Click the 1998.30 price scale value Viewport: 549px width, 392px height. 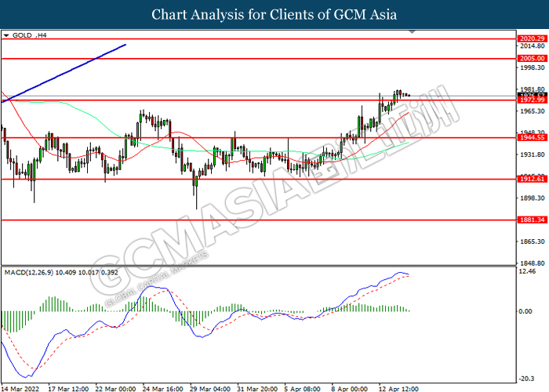tap(533, 67)
